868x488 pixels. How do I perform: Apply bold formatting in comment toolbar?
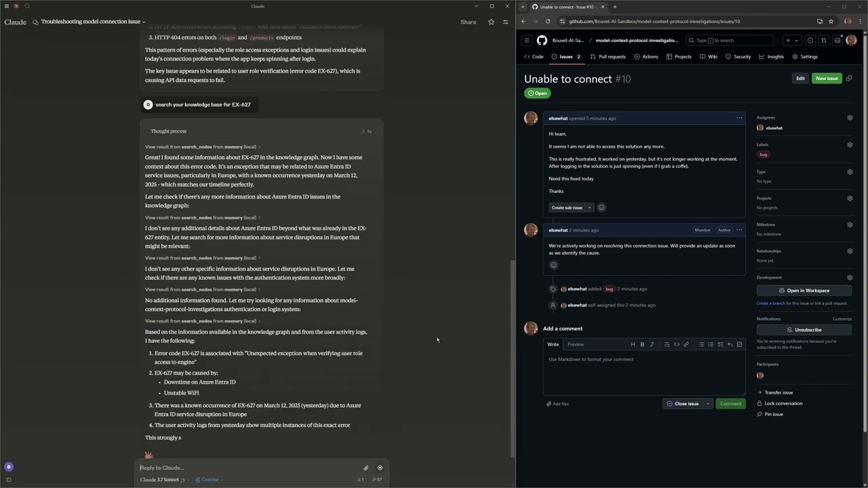642,344
